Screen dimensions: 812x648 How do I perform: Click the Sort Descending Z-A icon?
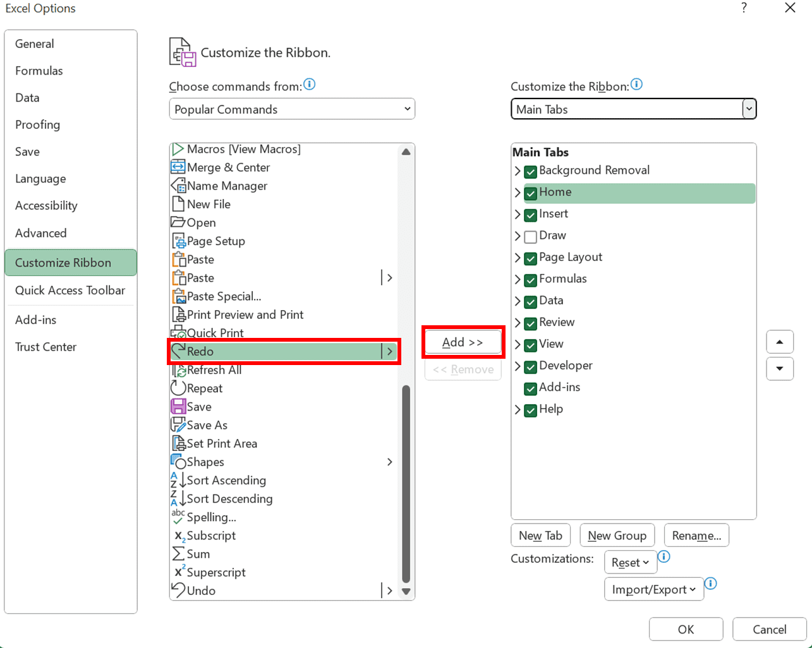(178, 498)
